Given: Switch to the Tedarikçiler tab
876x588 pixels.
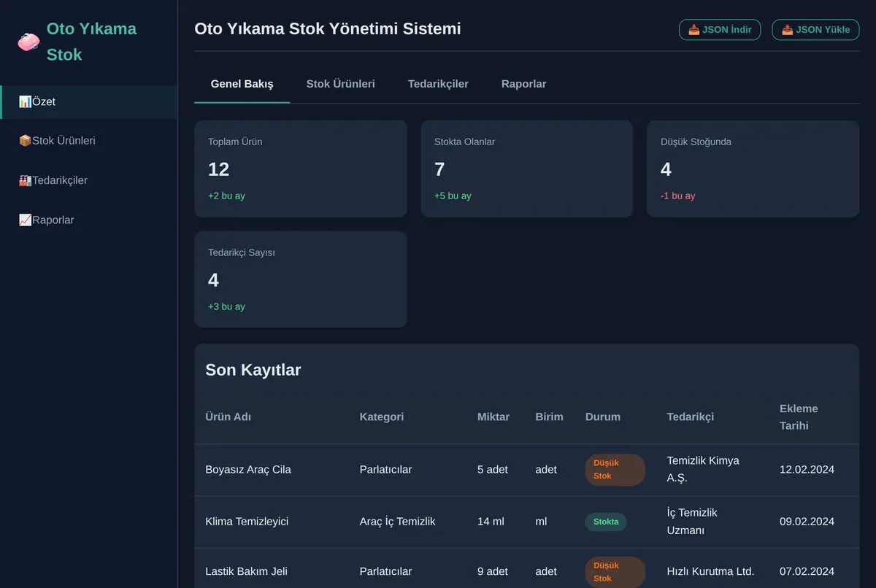Looking at the screenshot, I should pyautogui.click(x=438, y=84).
